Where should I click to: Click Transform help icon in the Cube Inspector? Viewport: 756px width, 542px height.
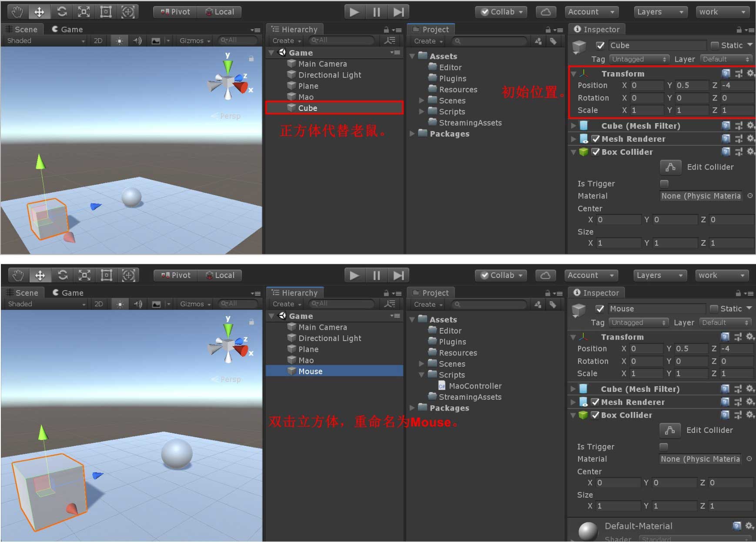pyautogui.click(x=726, y=74)
